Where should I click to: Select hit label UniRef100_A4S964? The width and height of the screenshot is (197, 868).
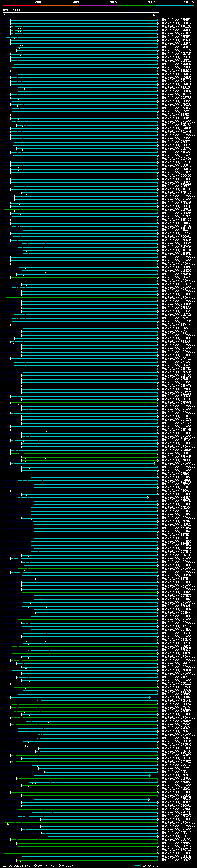(177, 342)
